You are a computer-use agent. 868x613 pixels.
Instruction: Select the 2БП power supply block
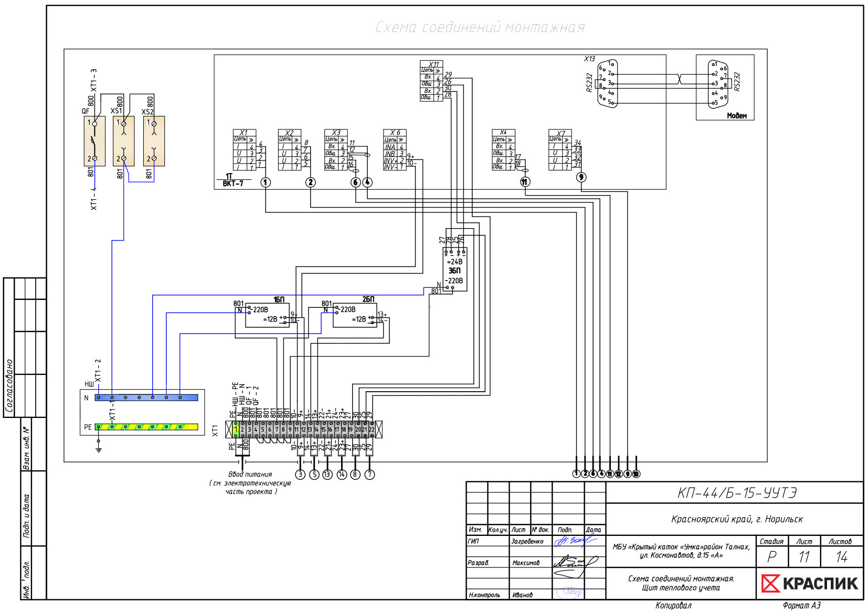coord(355,315)
